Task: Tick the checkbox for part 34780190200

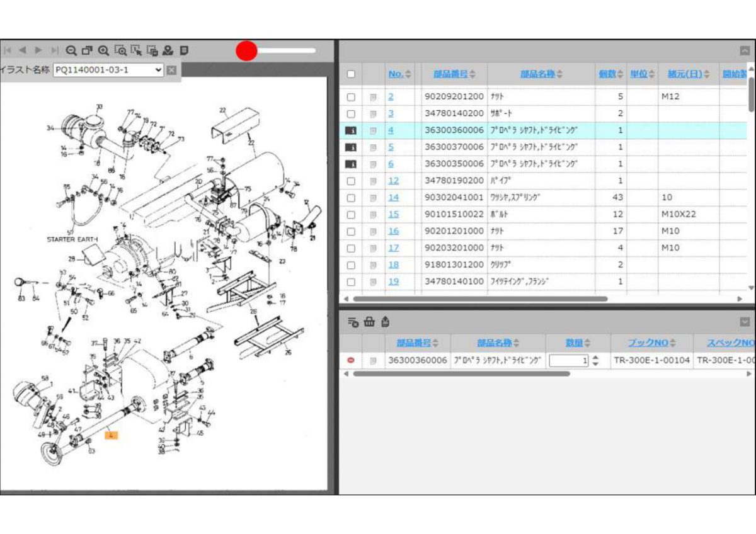Action: 351,181
